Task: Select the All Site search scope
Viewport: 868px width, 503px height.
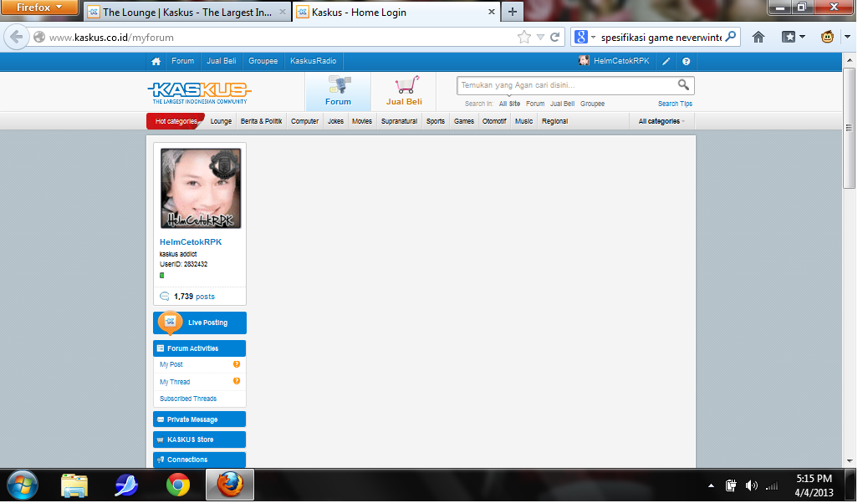Action: [x=509, y=104]
